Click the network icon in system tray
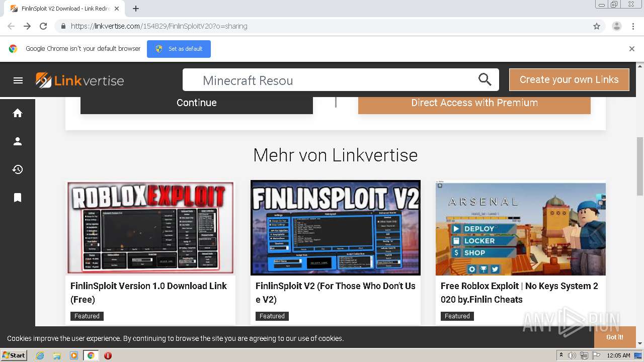 pos(584,355)
